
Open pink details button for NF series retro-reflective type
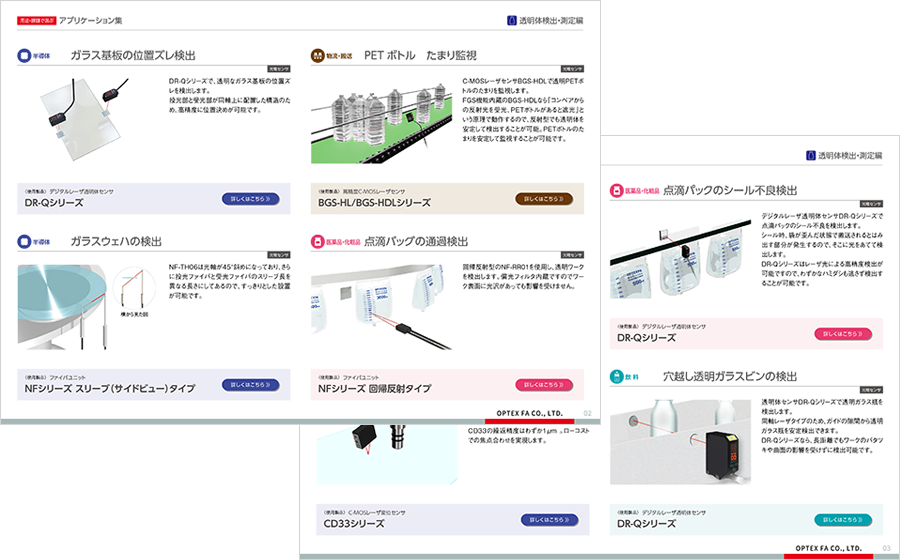544,385
